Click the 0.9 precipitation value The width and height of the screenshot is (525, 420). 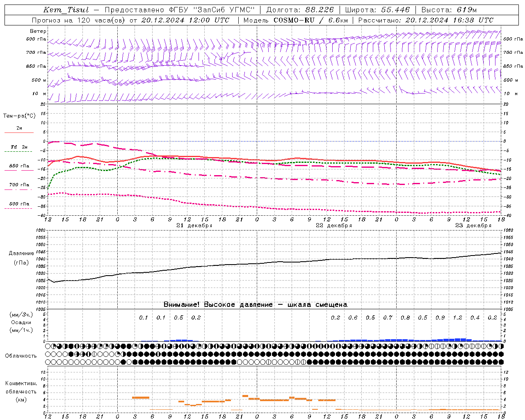440,317
